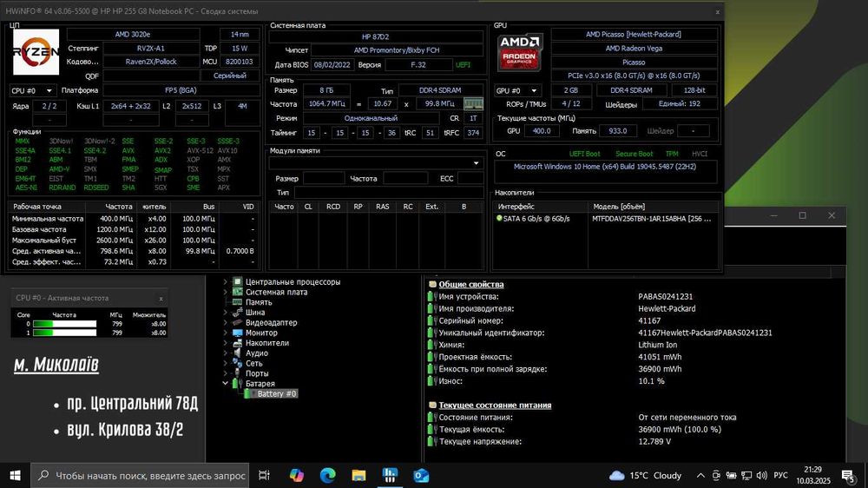Click the SATA drive MTFDDAV256TBN entry
The image size is (868, 488).
[x=652, y=219]
